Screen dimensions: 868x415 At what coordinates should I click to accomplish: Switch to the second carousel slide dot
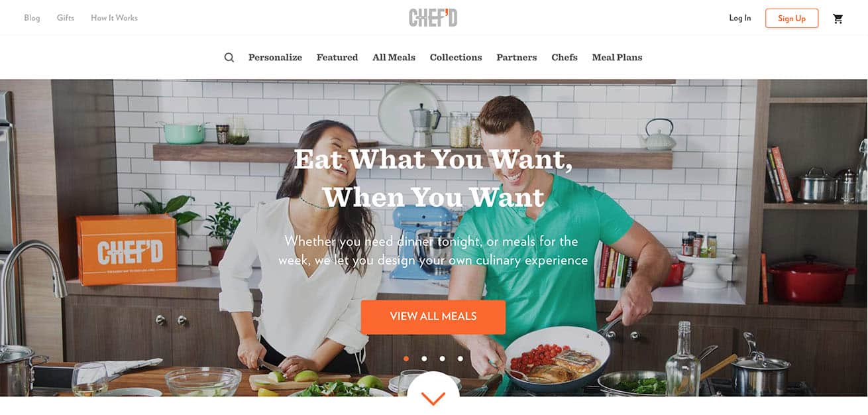(424, 359)
